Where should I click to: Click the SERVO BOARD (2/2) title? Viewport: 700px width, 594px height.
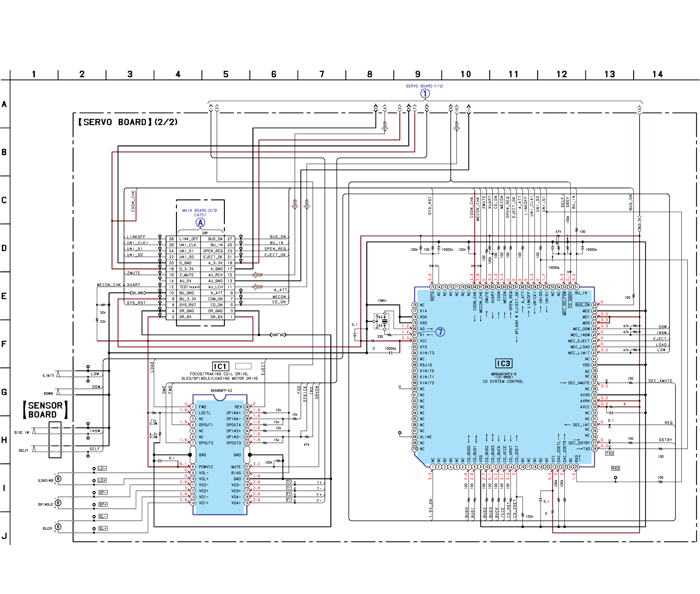[128, 122]
